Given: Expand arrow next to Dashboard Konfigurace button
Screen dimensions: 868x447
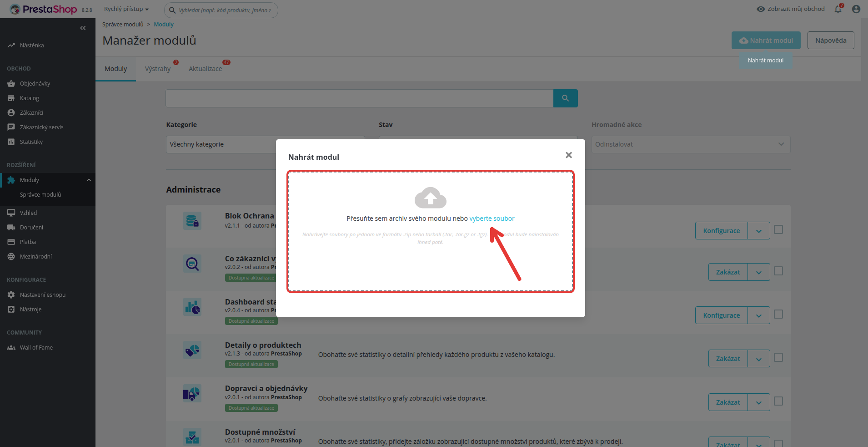Looking at the screenshot, I should pos(759,315).
